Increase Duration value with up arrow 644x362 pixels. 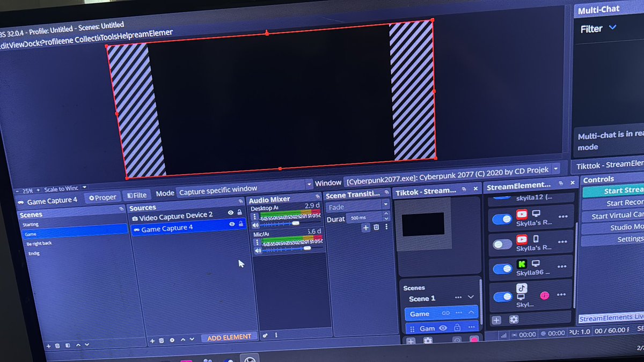coord(386,215)
